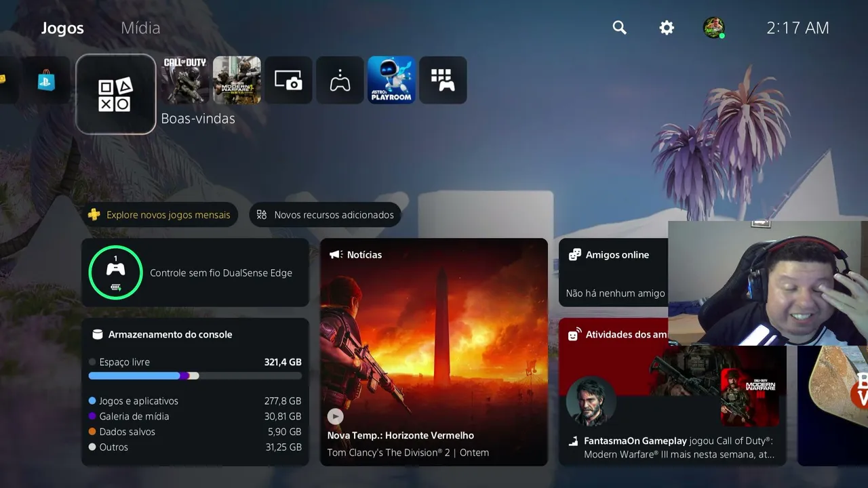Click the 321,4 GB free space value
This screenshot has width=868, height=488.
pos(283,362)
